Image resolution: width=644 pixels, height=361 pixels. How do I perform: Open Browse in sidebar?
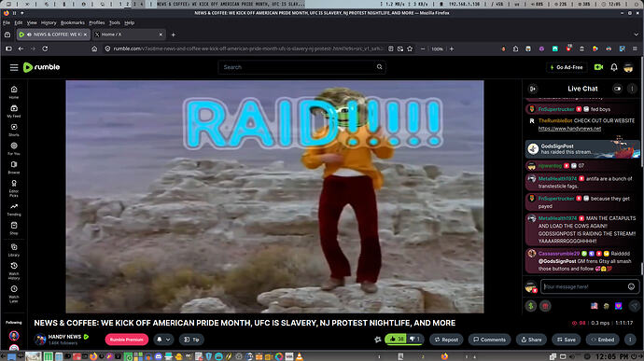click(14, 167)
